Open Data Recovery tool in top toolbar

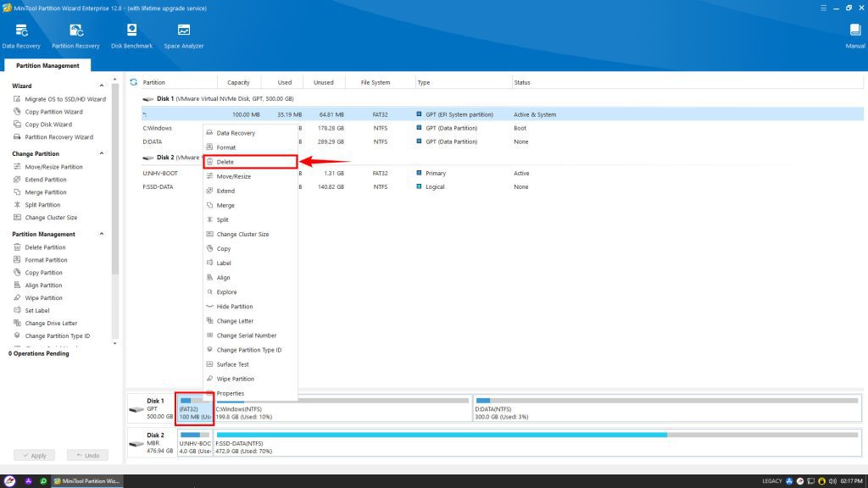click(21, 36)
